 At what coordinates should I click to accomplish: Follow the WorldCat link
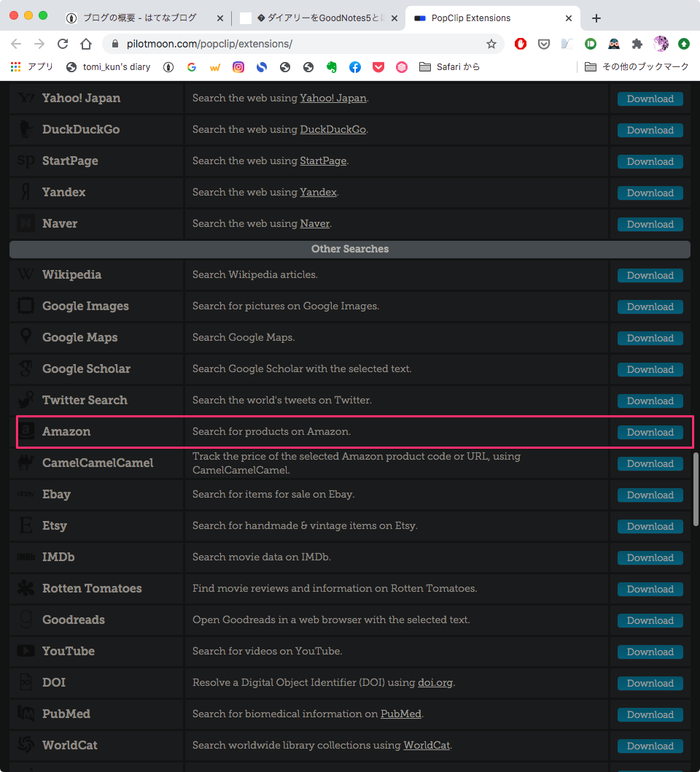tap(427, 746)
